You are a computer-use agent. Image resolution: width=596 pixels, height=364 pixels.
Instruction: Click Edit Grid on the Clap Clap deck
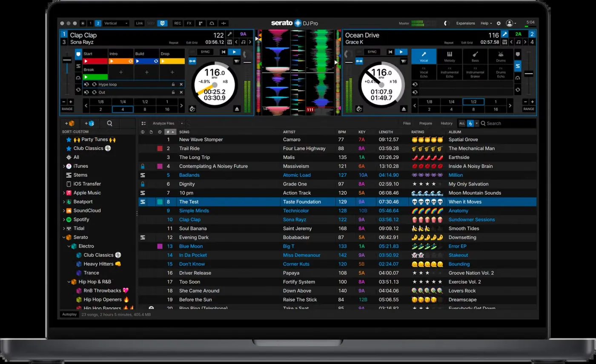point(192,43)
